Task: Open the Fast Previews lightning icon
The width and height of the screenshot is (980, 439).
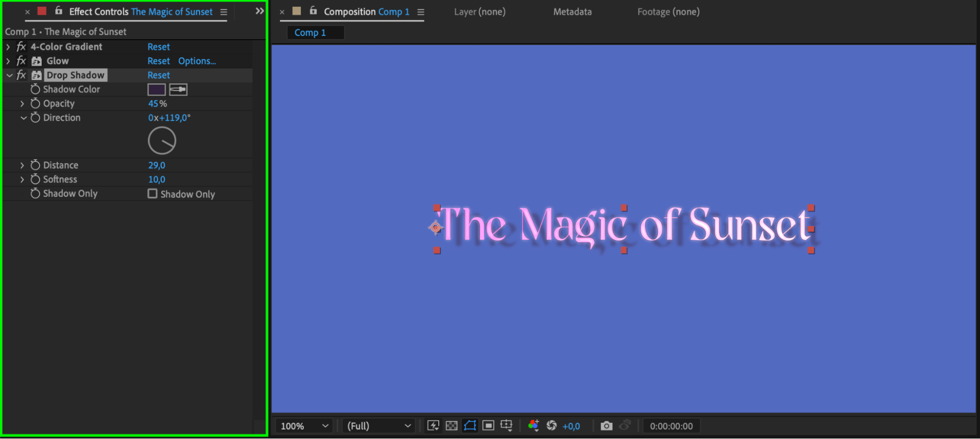Action: pyautogui.click(x=433, y=426)
